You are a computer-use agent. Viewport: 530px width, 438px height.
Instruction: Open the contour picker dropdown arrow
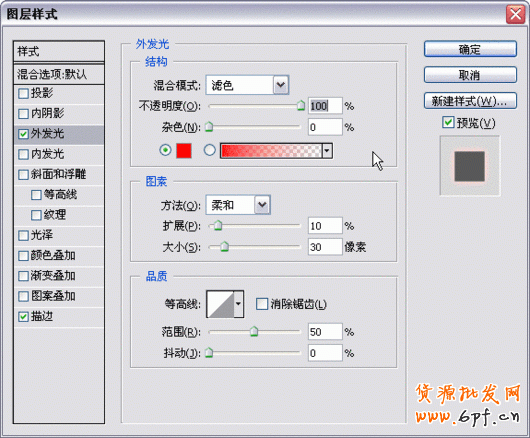tap(239, 304)
